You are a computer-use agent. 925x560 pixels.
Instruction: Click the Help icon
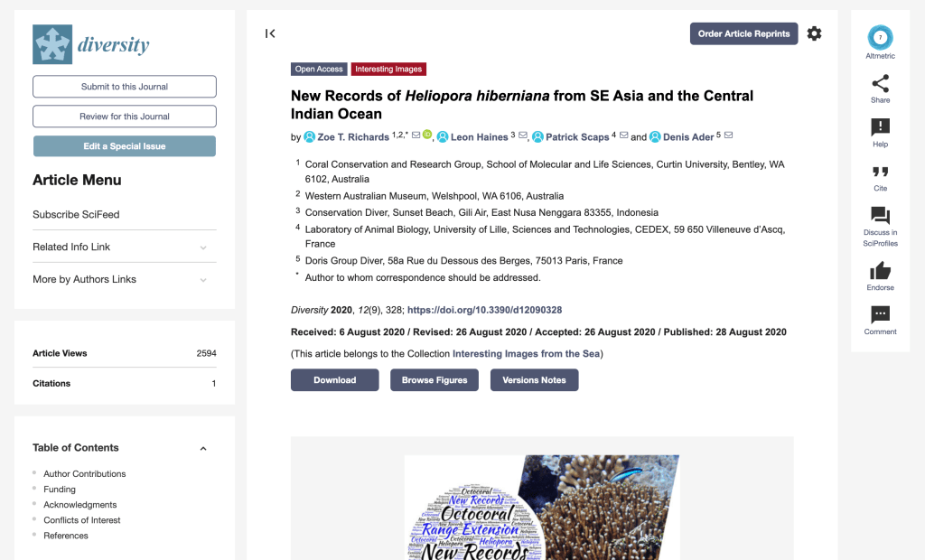pos(880,127)
